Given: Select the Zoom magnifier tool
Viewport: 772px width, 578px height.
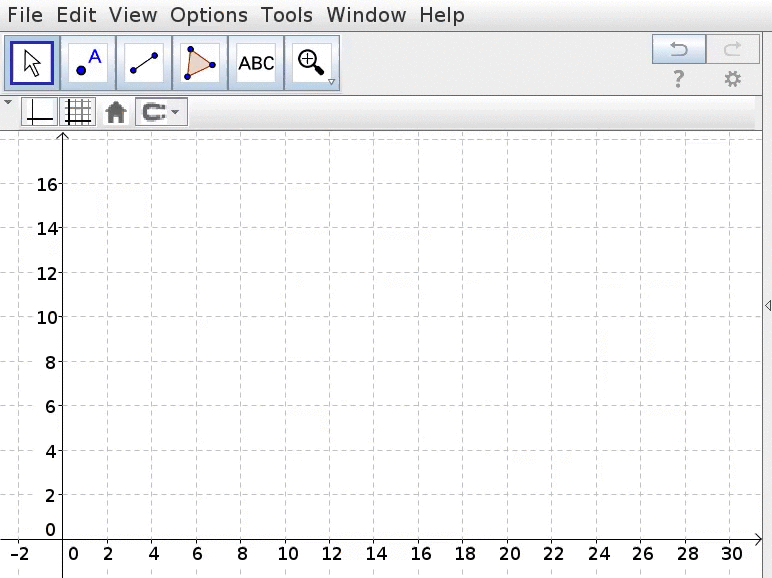Looking at the screenshot, I should tap(312, 63).
